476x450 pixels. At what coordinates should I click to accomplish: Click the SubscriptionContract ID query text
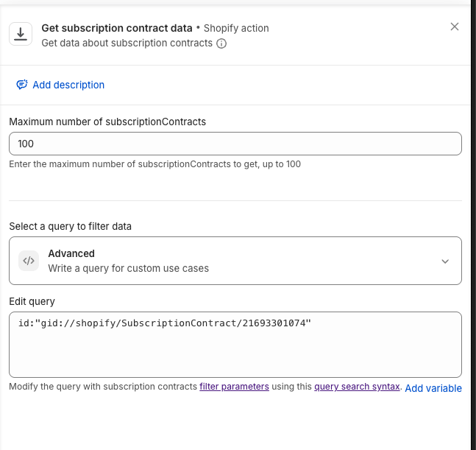click(165, 323)
